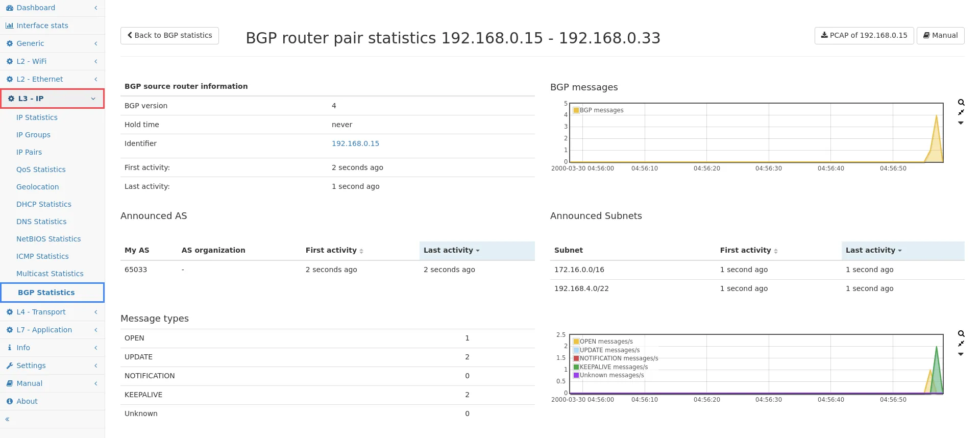Image resolution: width=980 pixels, height=438 pixels.
Task: Click Back to BGP statistics button
Action: pyautogui.click(x=169, y=36)
